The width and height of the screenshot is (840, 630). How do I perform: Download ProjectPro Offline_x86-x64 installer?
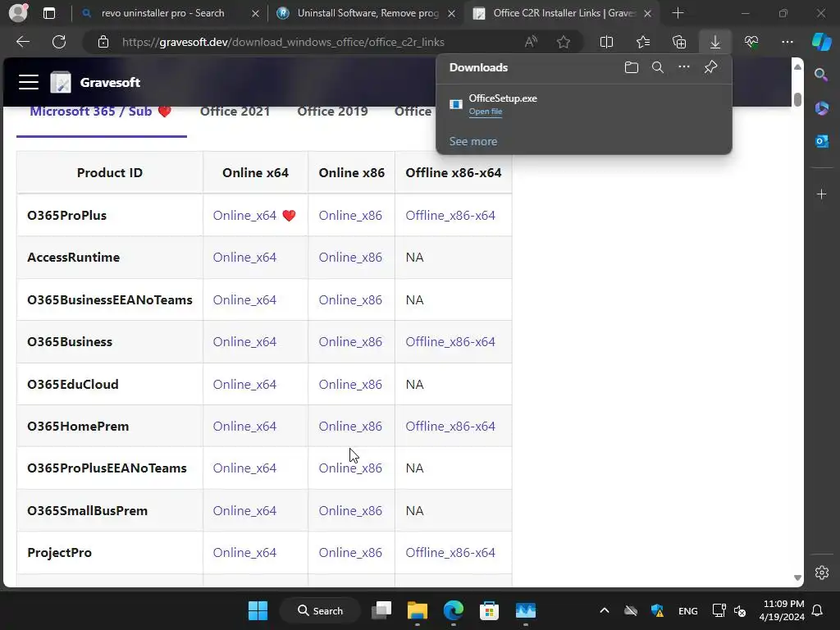point(450,553)
